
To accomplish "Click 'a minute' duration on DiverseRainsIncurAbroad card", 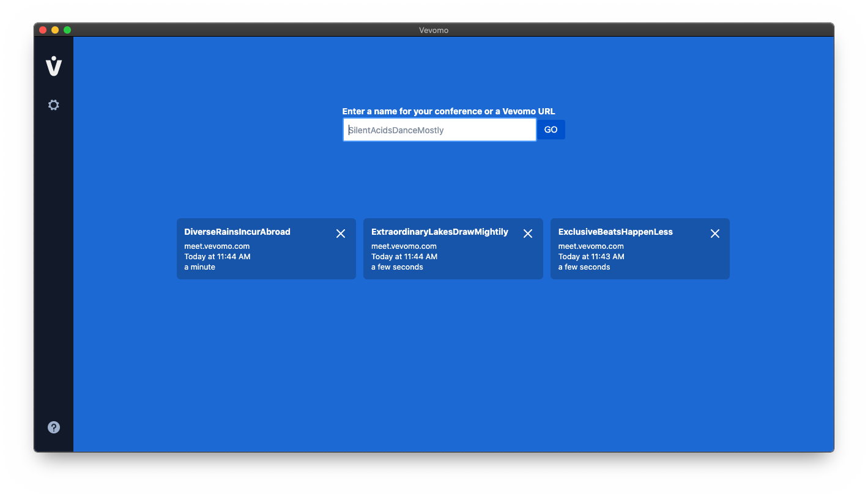I will point(200,267).
